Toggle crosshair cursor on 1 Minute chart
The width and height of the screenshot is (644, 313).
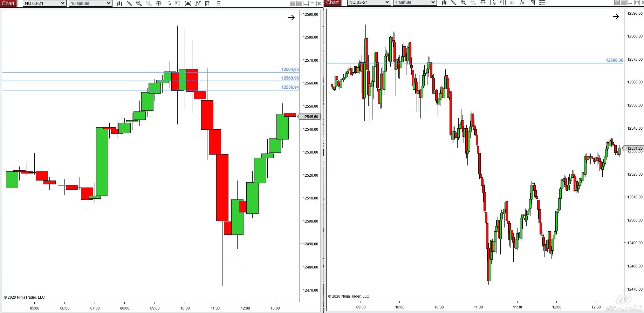pos(483,2)
